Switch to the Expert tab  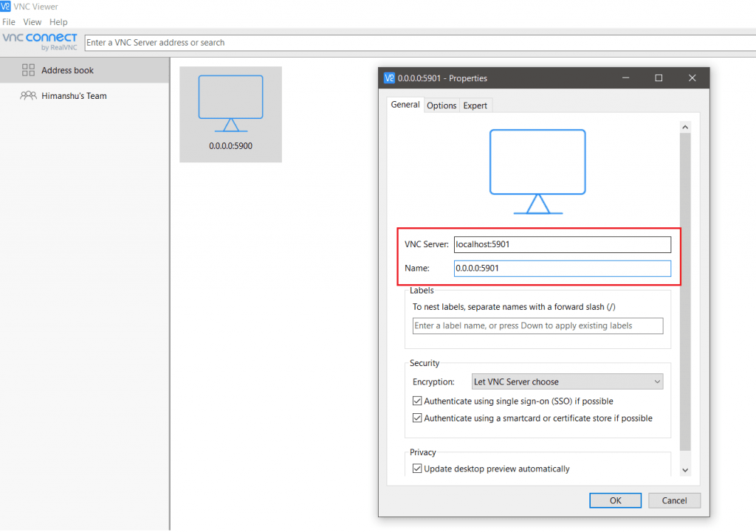pyautogui.click(x=475, y=106)
